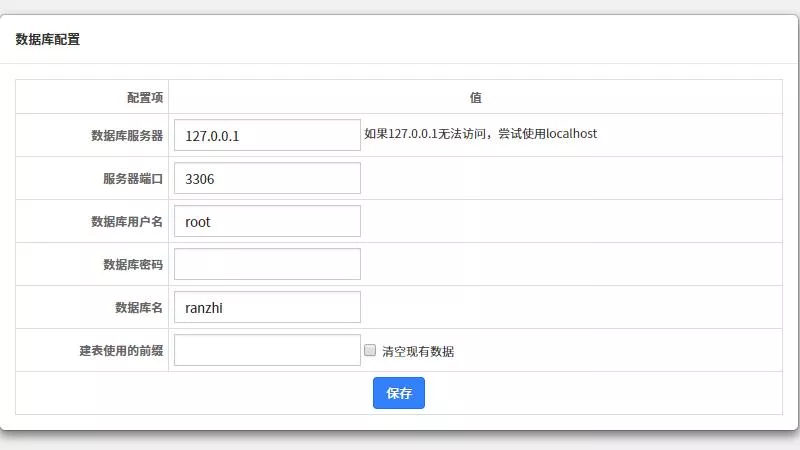Click the 保存 save button

(x=398, y=393)
